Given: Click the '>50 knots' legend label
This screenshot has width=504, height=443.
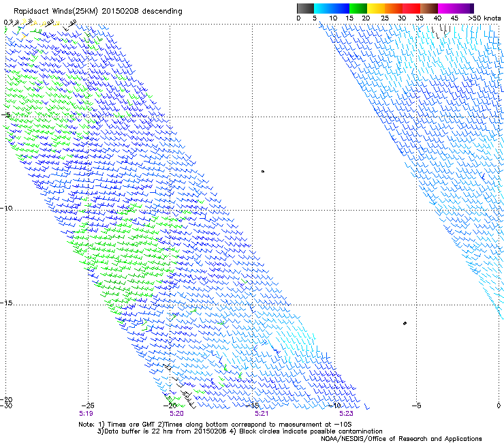Looking at the screenshot, I should (x=484, y=18).
